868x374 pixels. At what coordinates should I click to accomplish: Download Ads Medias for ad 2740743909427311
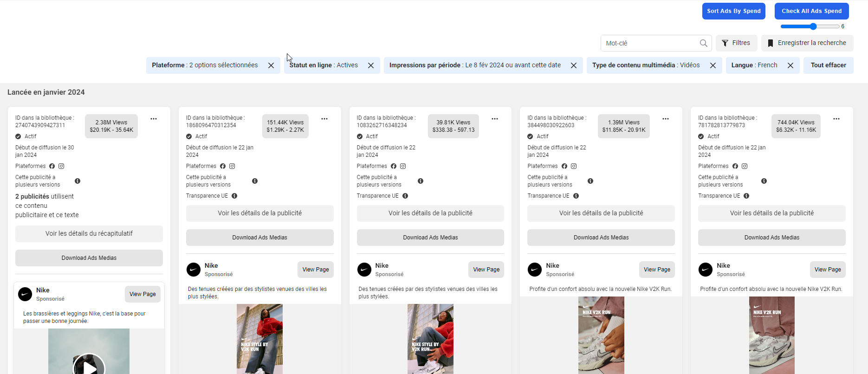click(x=89, y=258)
